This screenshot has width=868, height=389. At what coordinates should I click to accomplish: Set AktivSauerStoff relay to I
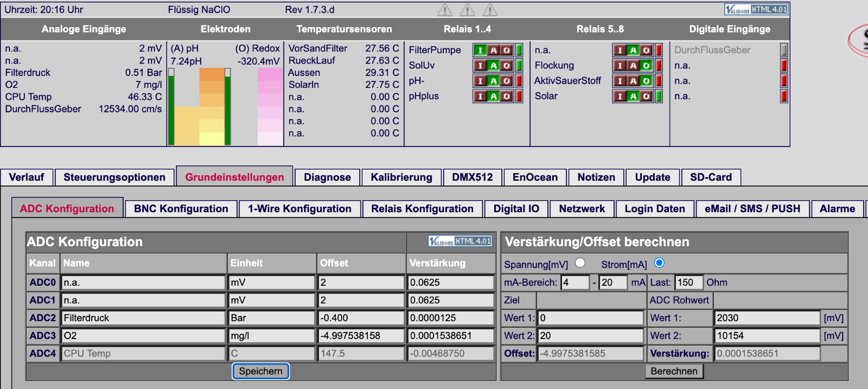pos(620,81)
